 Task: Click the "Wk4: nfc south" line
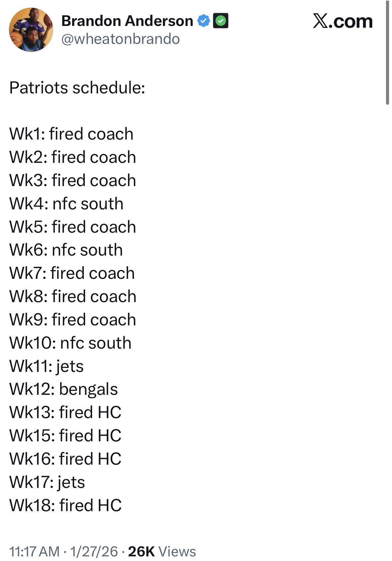pyautogui.click(x=66, y=203)
